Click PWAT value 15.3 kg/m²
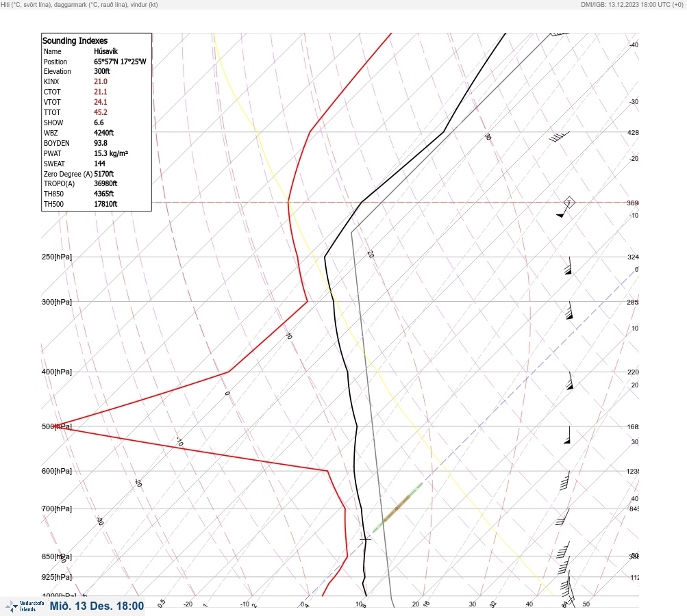This screenshot has width=687, height=616. coord(111,153)
